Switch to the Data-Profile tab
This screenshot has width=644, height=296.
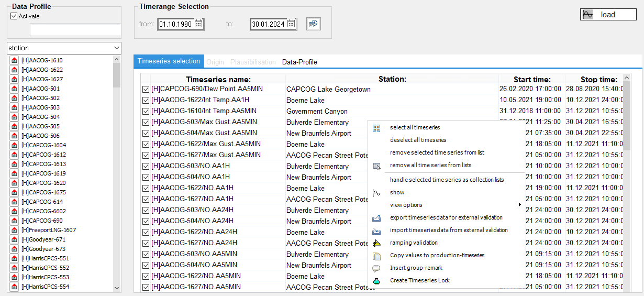pos(299,62)
